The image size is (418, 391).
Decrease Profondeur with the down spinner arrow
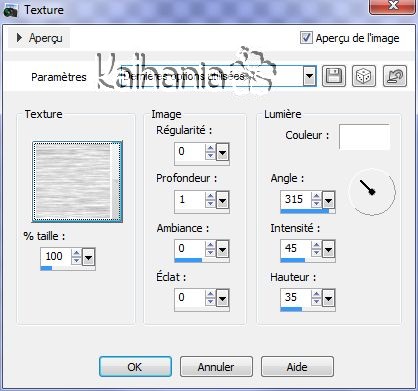coord(210,203)
